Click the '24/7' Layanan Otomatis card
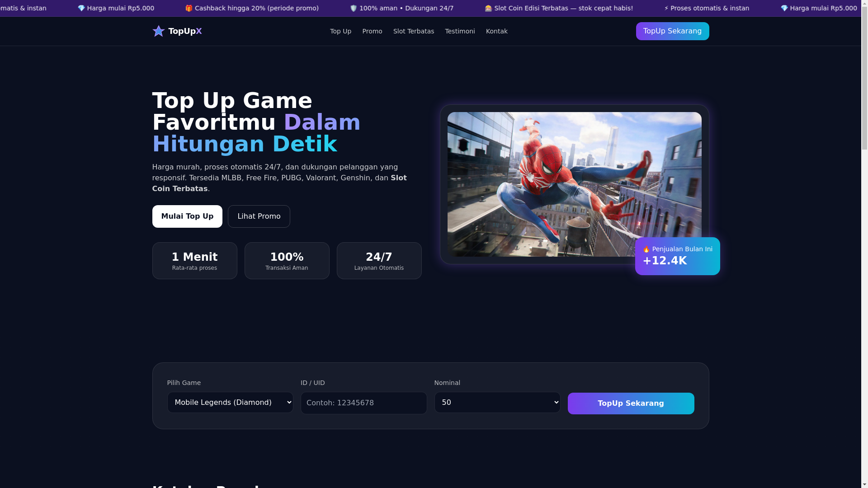Screen dimensions: 868x488 coord(379,261)
